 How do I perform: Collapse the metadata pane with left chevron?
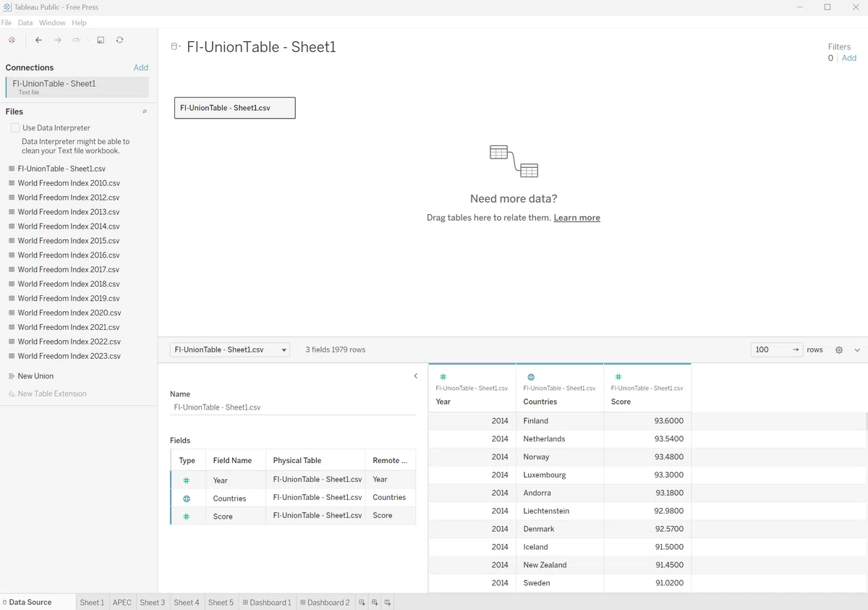pos(415,376)
